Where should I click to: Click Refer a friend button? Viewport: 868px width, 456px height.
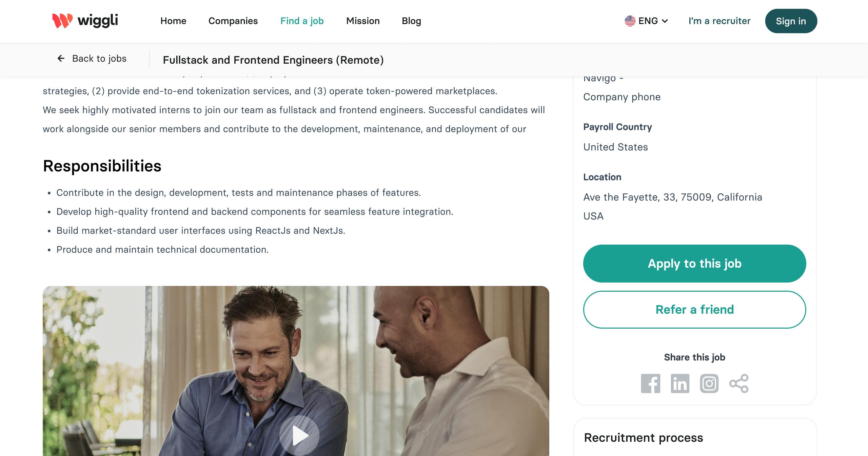[x=694, y=310]
